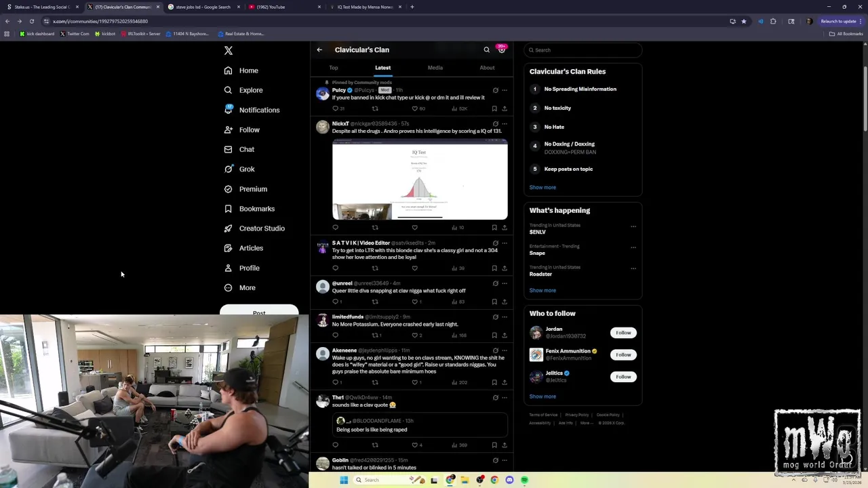Open the Windows Start menu

(x=344, y=480)
